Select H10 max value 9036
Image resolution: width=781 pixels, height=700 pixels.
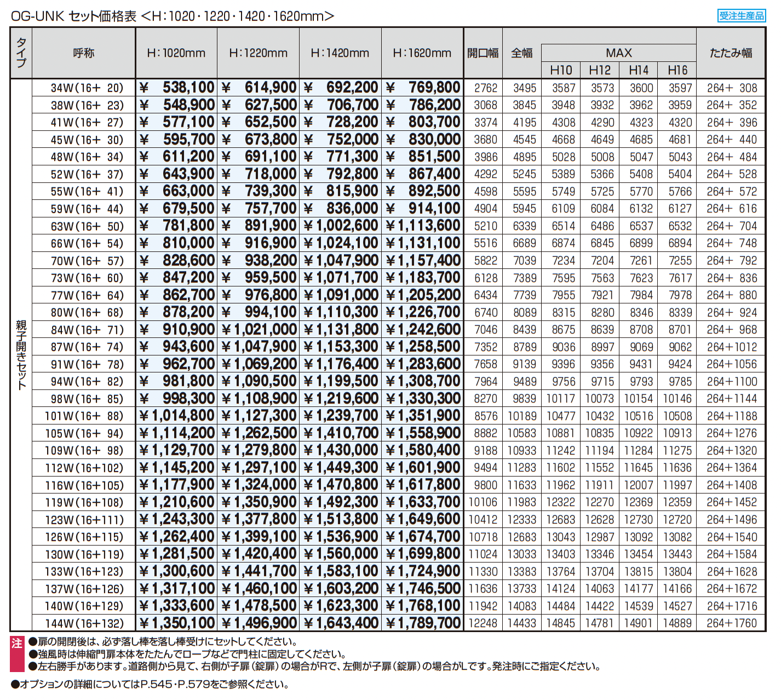(x=564, y=347)
